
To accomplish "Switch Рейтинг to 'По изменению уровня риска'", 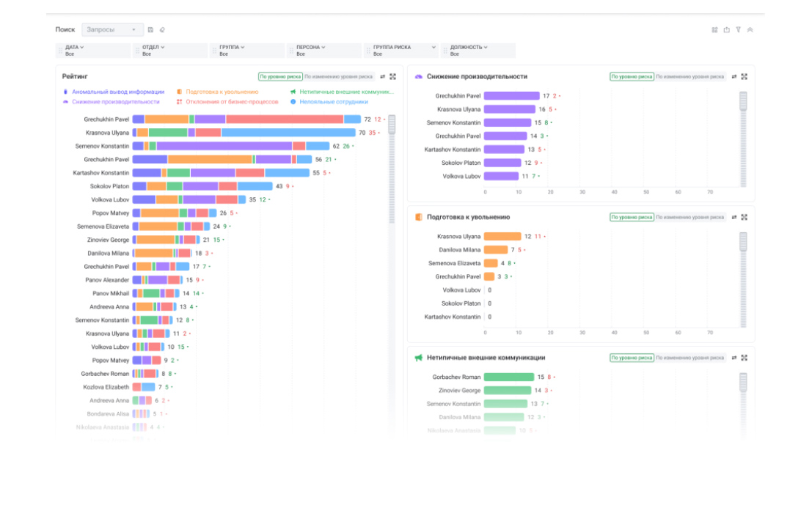I will pyautogui.click(x=338, y=76).
